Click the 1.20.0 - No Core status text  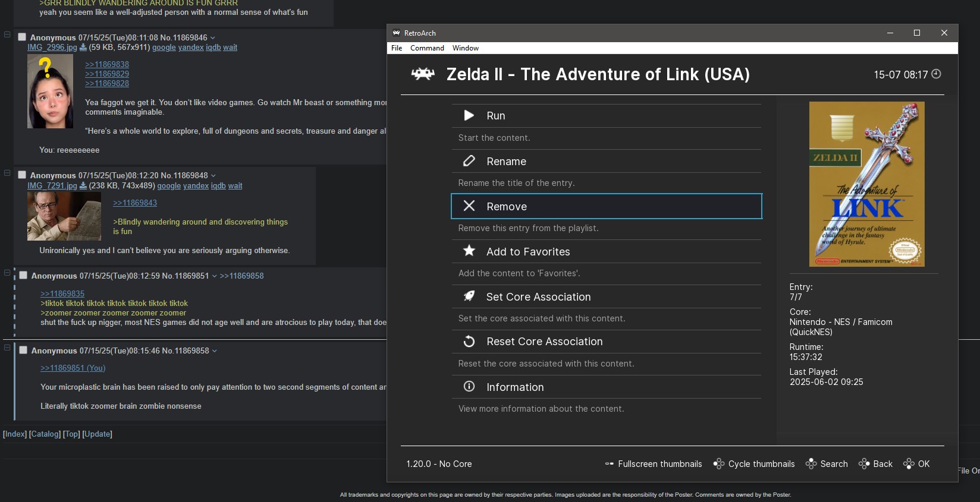pyautogui.click(x=439, y=464)
